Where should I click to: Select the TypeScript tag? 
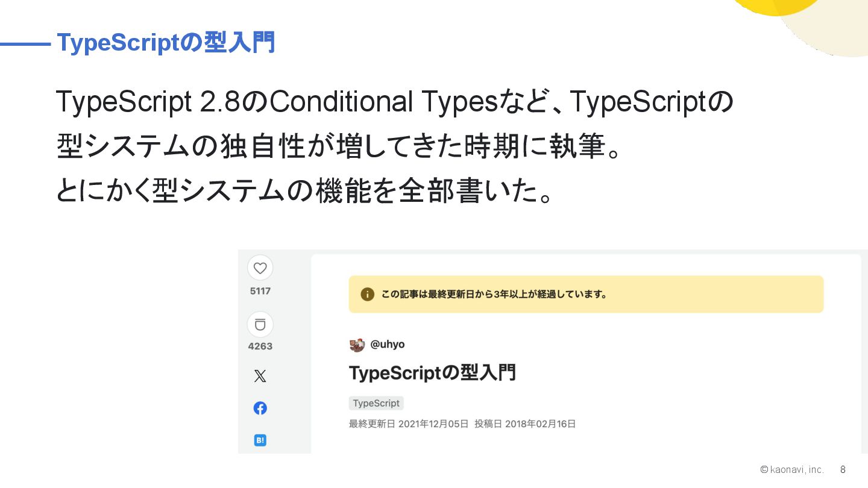pyautogui.click(x=376, y=403)
